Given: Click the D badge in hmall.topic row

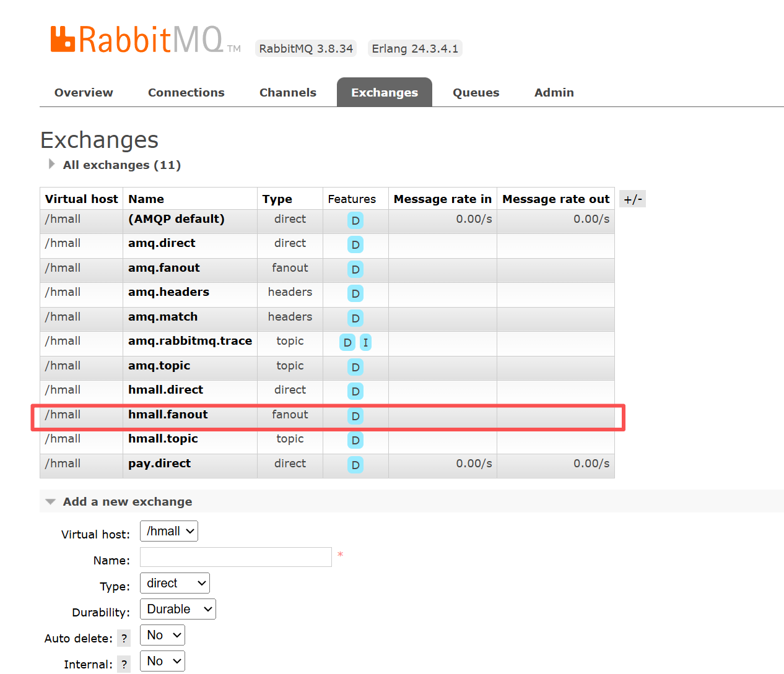Looking at the screenshot, I should point(355,441).
